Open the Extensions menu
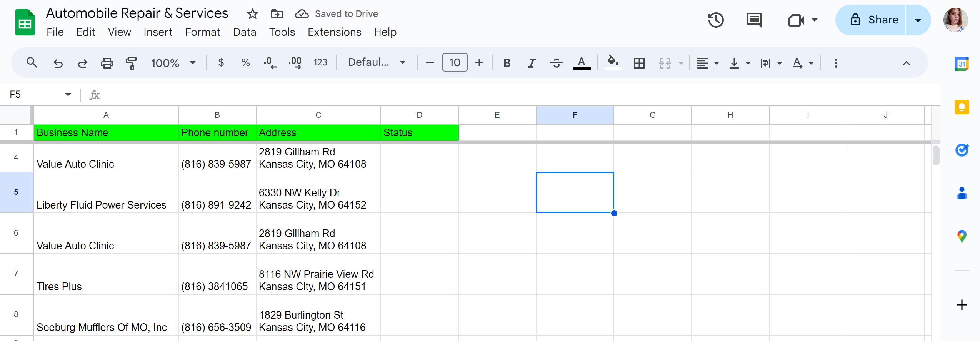 pyautogui.click(x=334, y=32)
